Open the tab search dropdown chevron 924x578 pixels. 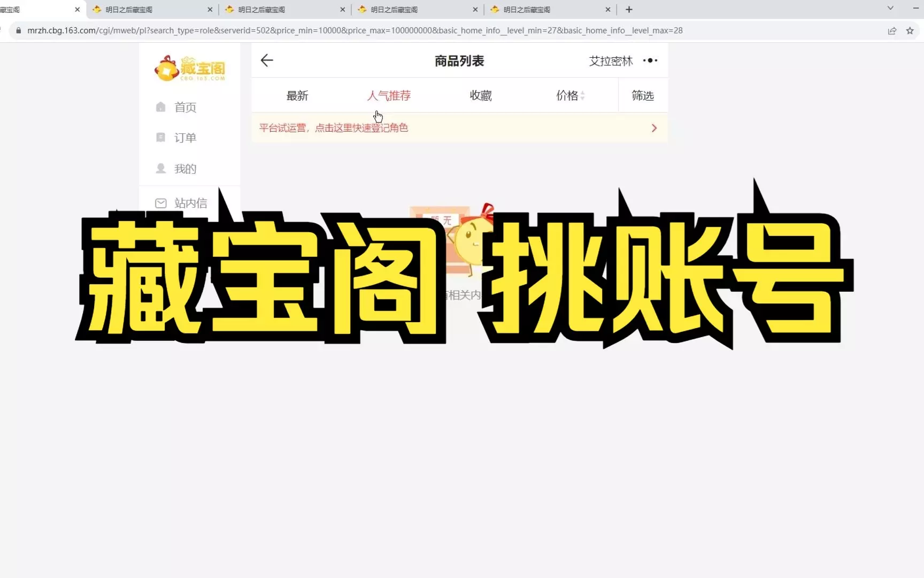(x=890, y=8)
